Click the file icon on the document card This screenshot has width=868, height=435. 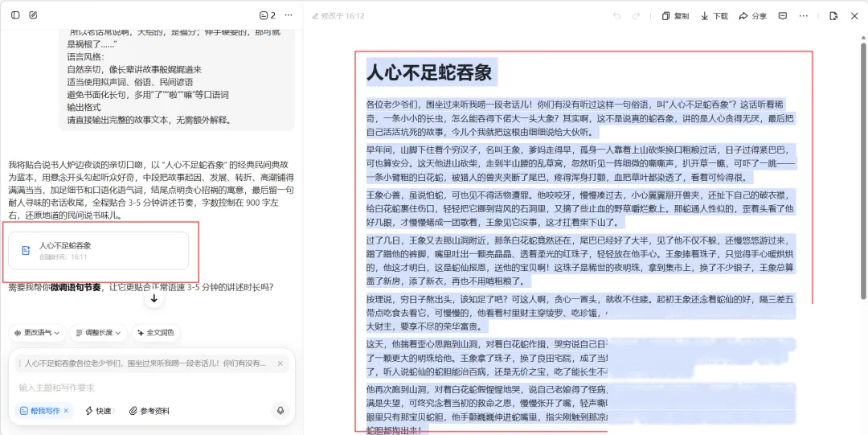(x=26, y=251)
